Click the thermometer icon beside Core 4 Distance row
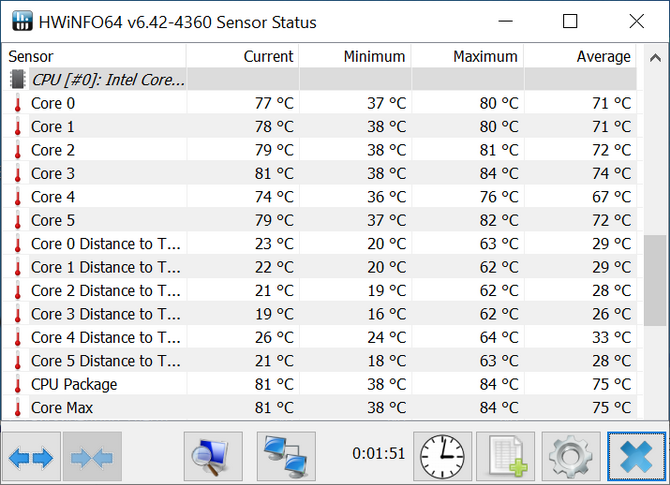This screenshot has height=485, width=670. coord(18,338)
